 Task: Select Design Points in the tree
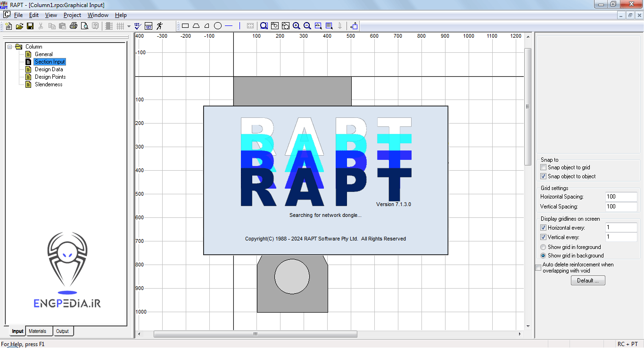[x=50, y=76]
